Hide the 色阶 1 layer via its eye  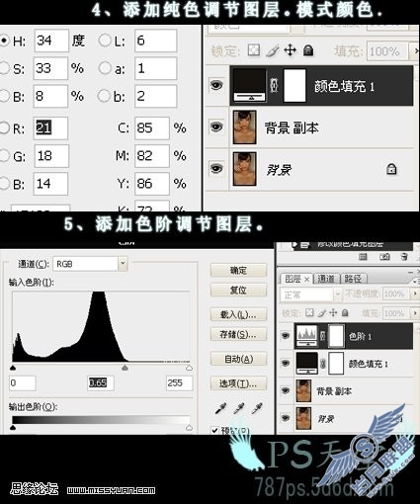286,336
